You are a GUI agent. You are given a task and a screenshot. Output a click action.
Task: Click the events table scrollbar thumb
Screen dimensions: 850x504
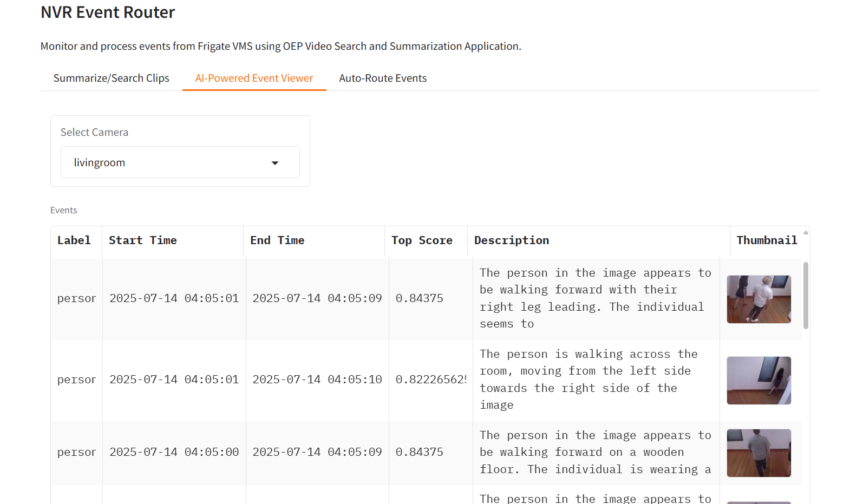click(x=806, y=296)
